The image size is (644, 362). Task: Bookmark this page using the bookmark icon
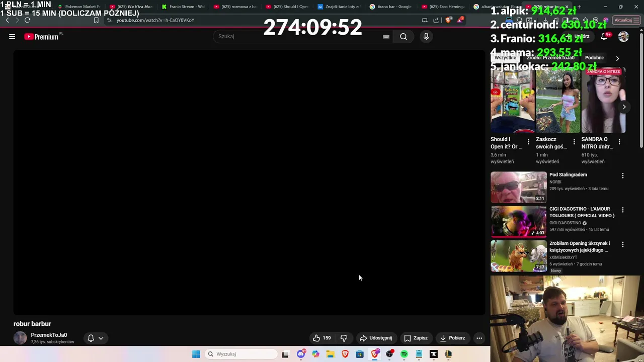[96, 20]
